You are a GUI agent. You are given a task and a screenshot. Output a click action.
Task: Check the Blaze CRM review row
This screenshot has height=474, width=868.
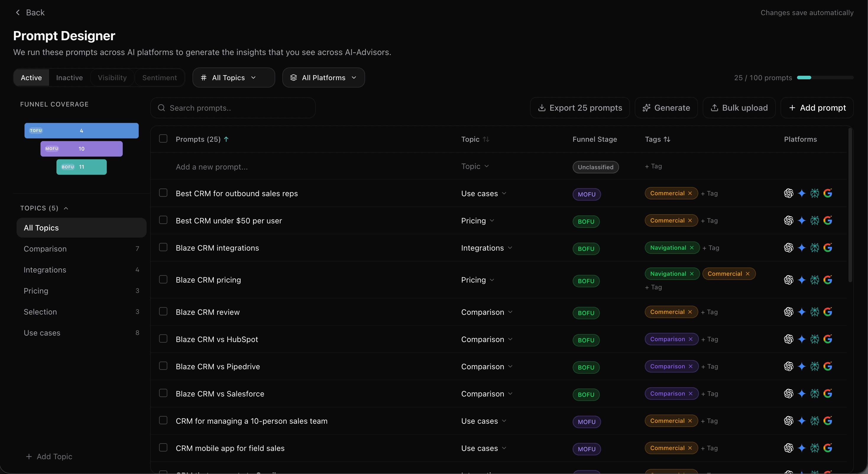[163, 311]
